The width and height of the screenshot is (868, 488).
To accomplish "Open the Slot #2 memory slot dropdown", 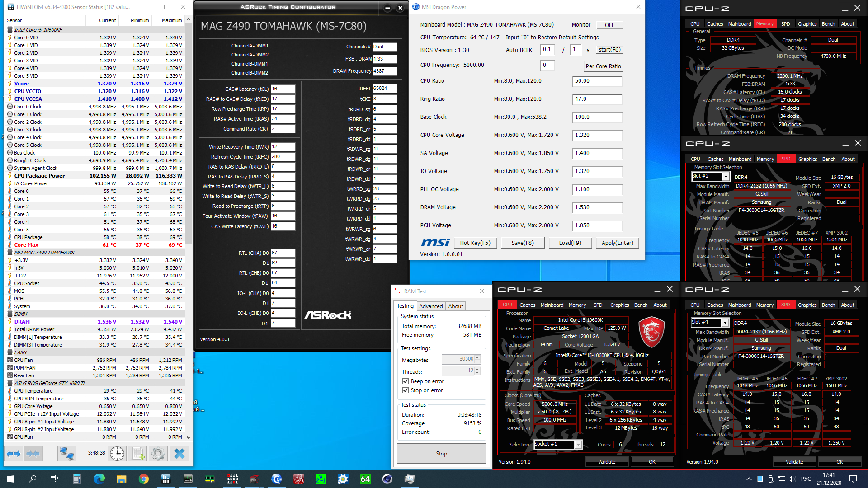I will coord(725,177).
